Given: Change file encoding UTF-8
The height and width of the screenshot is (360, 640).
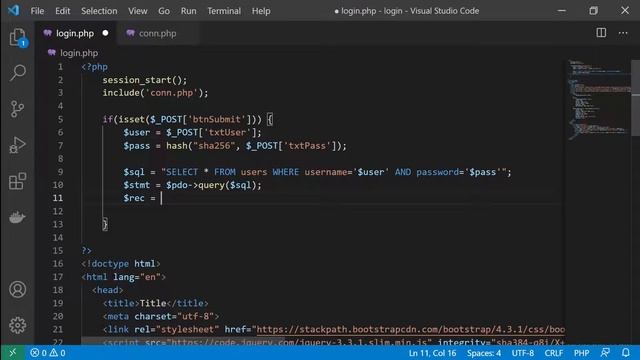Looking at the screenshot, I should (522, 353).
